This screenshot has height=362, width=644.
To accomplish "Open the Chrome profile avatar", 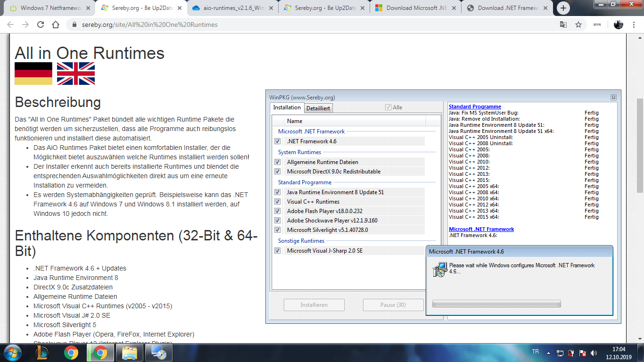I will click(x=619, y=25).
